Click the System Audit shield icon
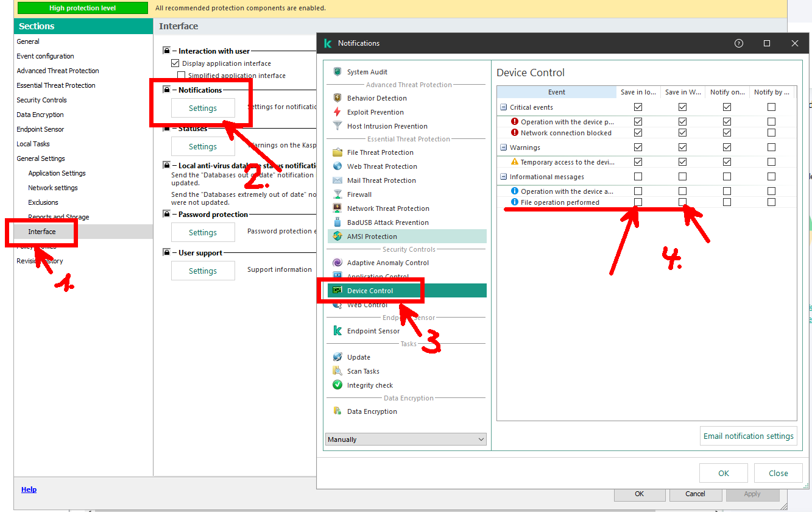Image resolution: width=812 pixels, height=512 pixels. (x=337, y=72)
